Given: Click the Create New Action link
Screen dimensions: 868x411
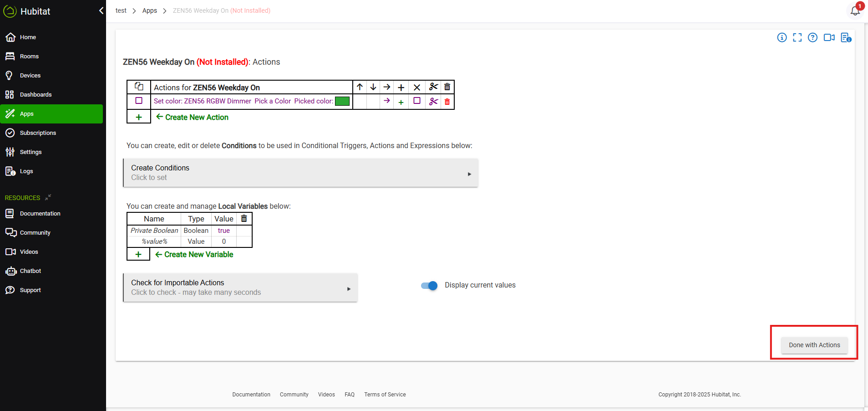Looking at the screenshot, I should tap(197, 117).
